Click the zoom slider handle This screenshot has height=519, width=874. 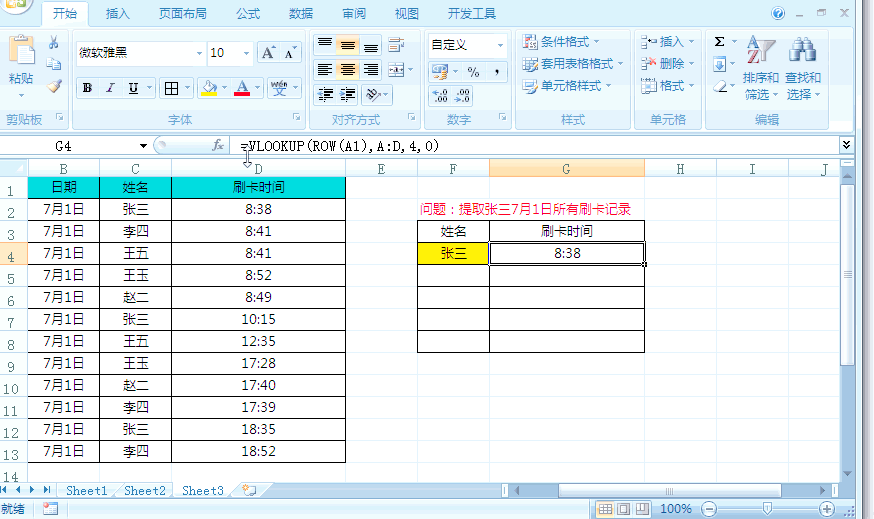(768, 509)
